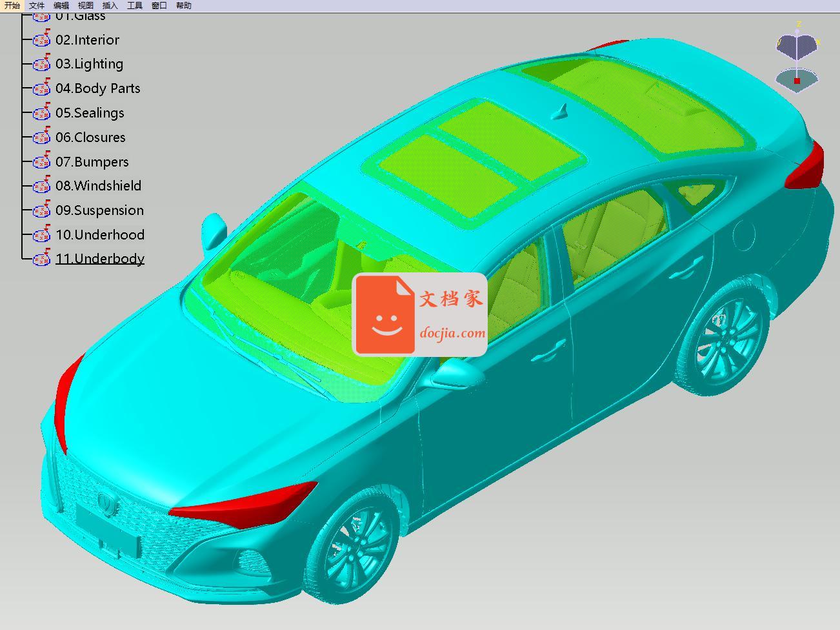The width and height of the screenshot is (840, 630).
Task: Click the product icon beside 10.Underhood
Action: coord(42,234)
